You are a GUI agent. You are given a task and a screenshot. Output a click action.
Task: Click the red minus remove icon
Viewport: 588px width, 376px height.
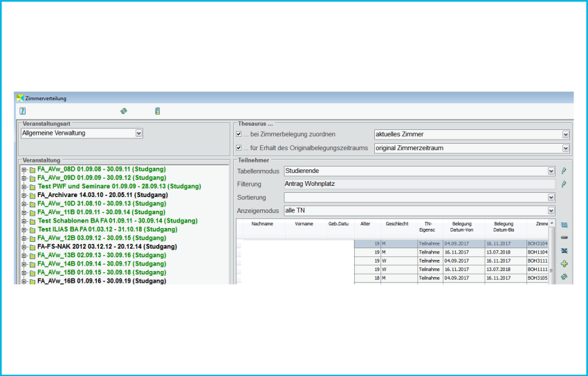coord(564,238)
